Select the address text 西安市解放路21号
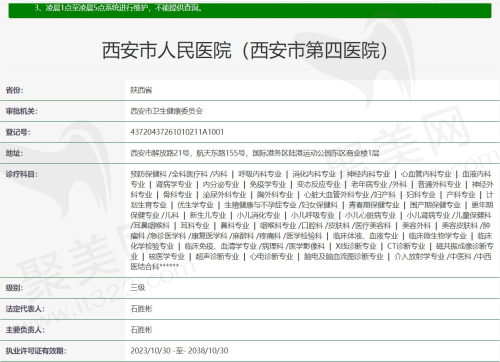500x362 pixels. point(159,153)
